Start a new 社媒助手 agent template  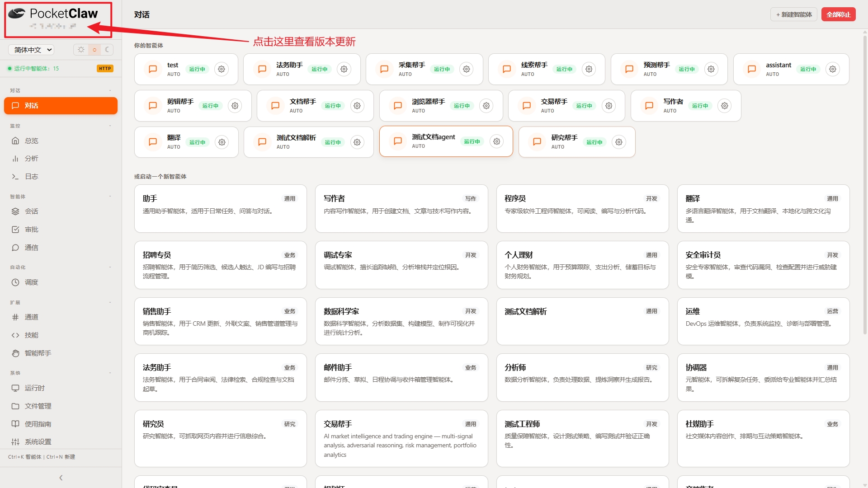763,438
